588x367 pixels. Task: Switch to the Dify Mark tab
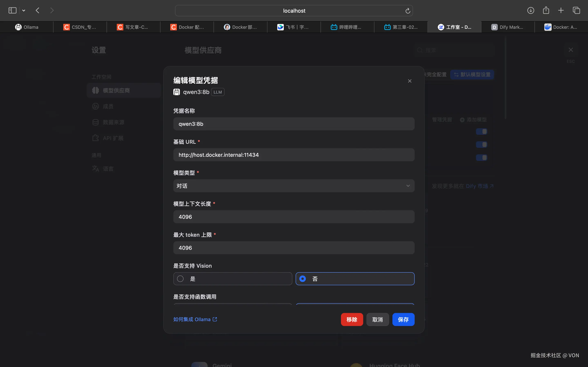pos(507,27)
